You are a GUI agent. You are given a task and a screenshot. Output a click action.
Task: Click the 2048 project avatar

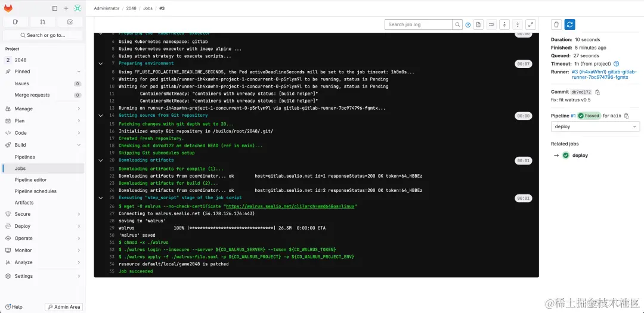[x=8, y=60]
